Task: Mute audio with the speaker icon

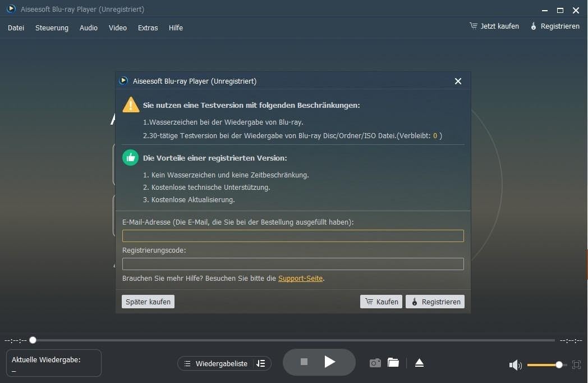Action: (x=515, y=365)
